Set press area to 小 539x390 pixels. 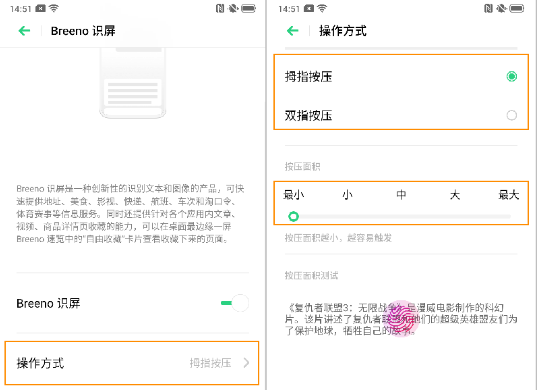pyautogui.click(x=347, y=195)
